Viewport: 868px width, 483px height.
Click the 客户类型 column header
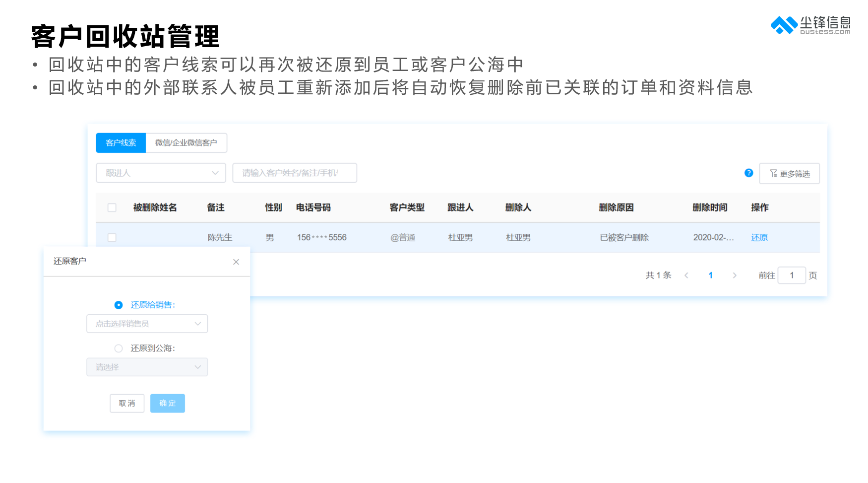point(407,207)
